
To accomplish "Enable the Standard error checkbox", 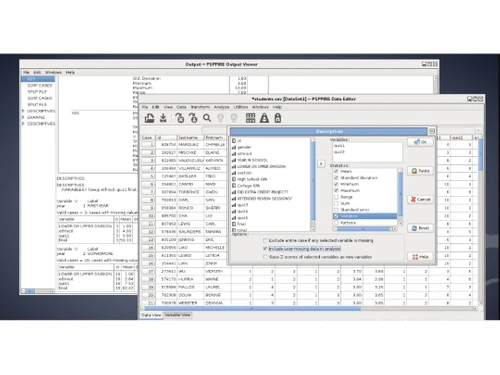I will [336, 210].
